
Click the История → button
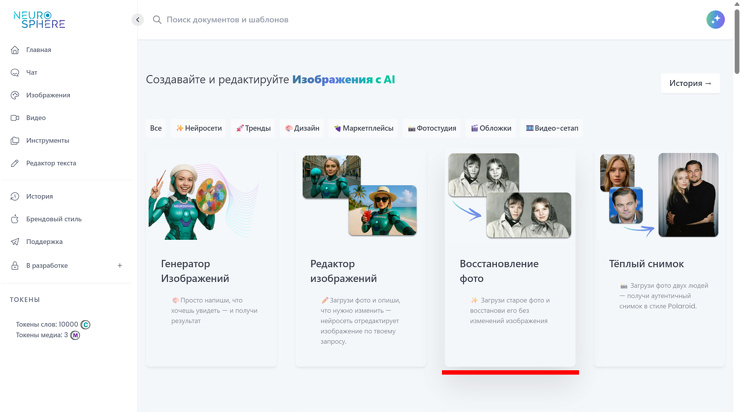pos(690,83)
